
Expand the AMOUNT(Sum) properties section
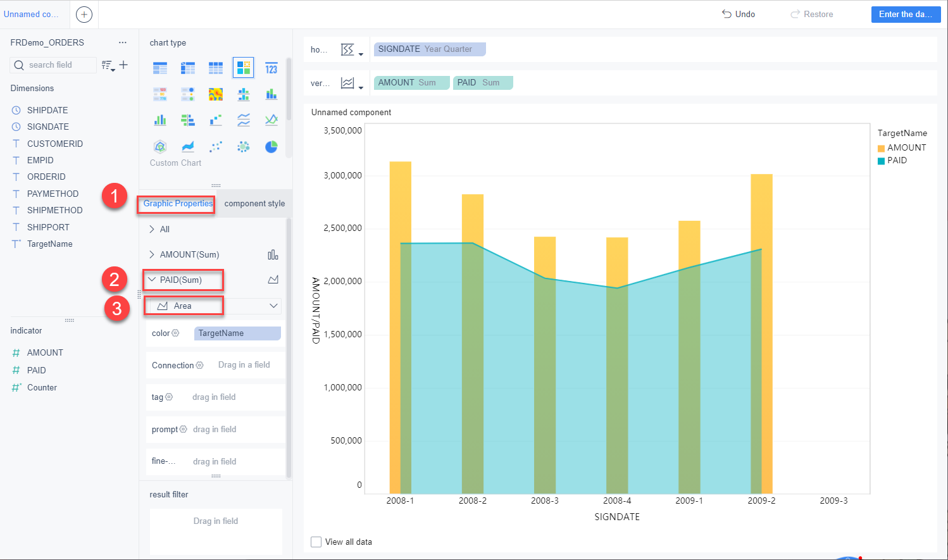pyautogui.click(x=152, y=254)
